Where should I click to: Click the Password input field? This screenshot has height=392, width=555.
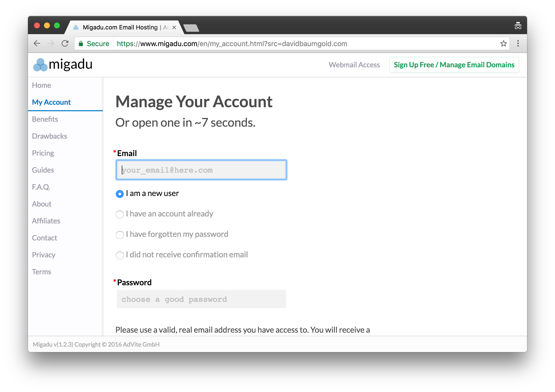201,299
